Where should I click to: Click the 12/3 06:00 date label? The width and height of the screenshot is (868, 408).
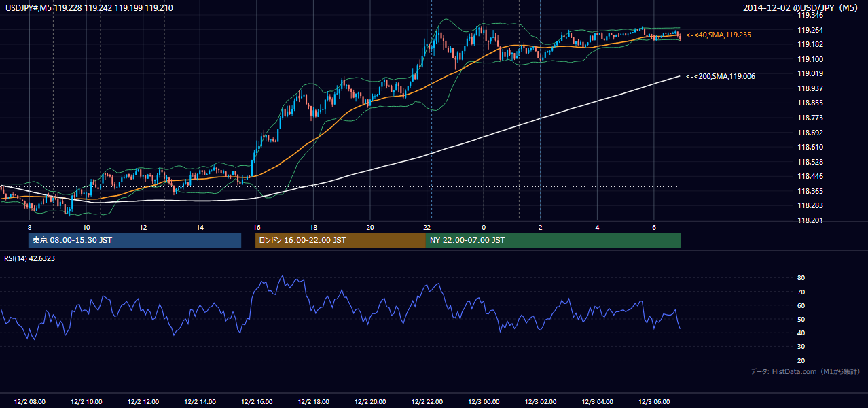point(653,401)
